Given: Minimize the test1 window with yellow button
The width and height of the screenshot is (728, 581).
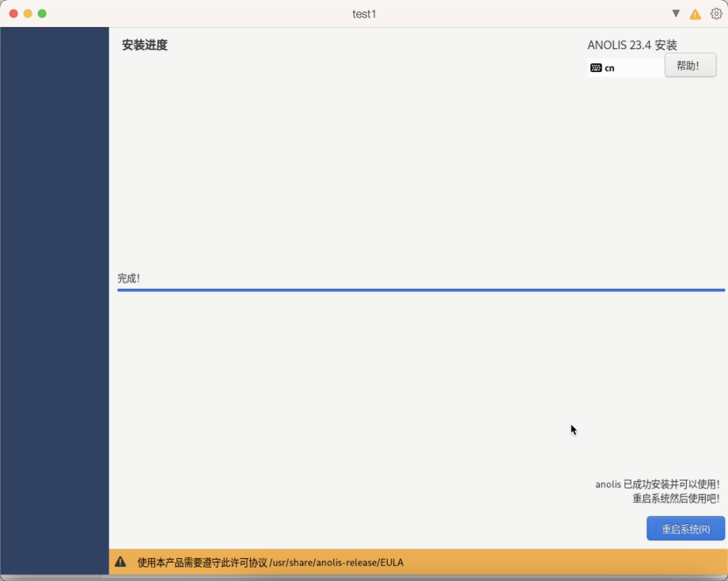Looking at the screenshot, I should pos(28,13).
